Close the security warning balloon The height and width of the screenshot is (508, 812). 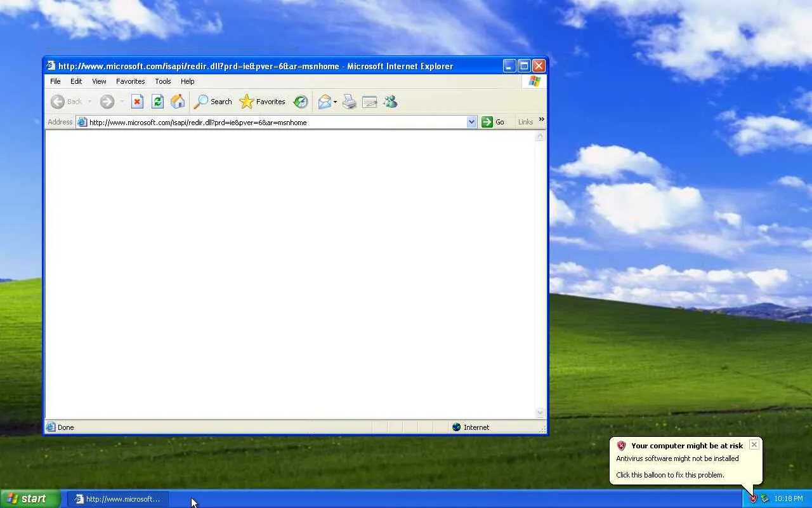pos(754,444)
